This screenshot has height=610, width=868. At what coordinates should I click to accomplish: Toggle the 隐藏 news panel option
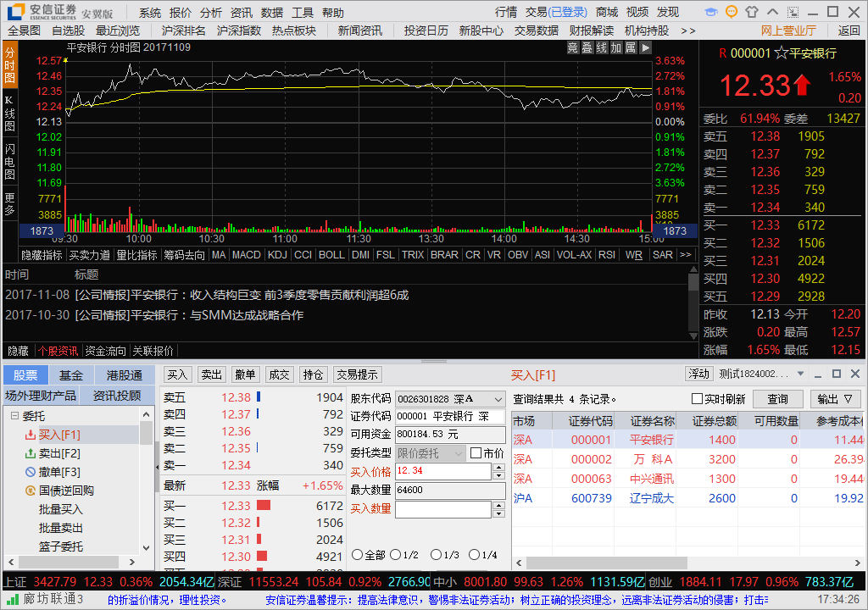tap(19, 351)
